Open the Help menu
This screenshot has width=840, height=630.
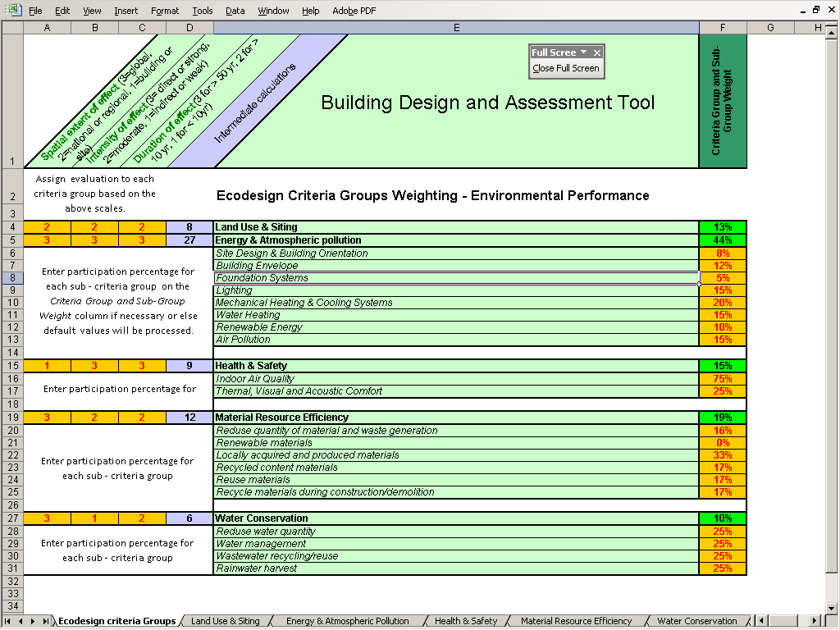point(310,11)
